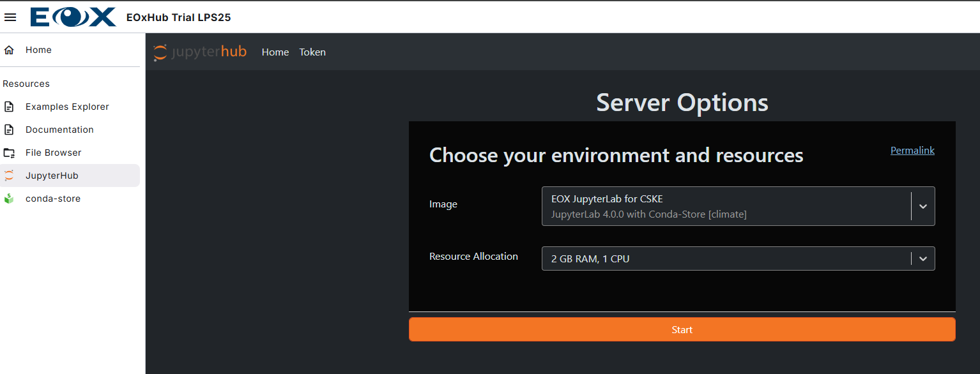This screenshot has width=980, height=374.
Task: Click the JupyterHub orange sidebar icon
Action: pyautogui.click(x=9, y=176)
